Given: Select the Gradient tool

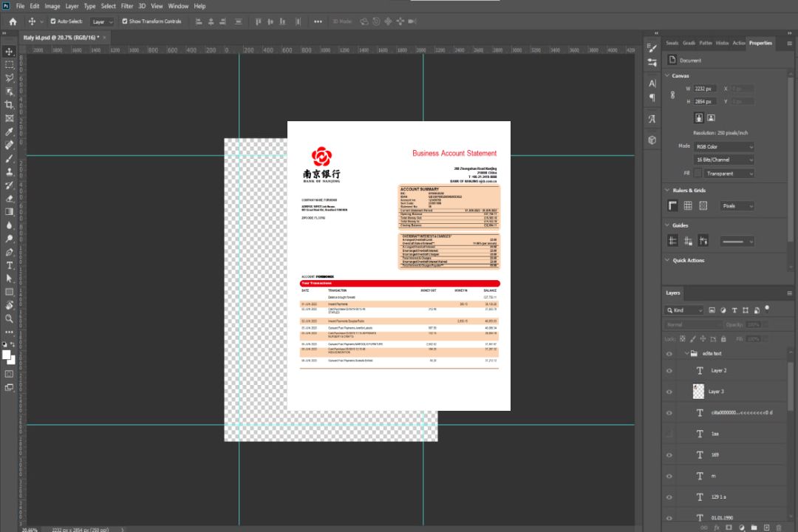Looking at the screenshot, I should coord(9,212).
